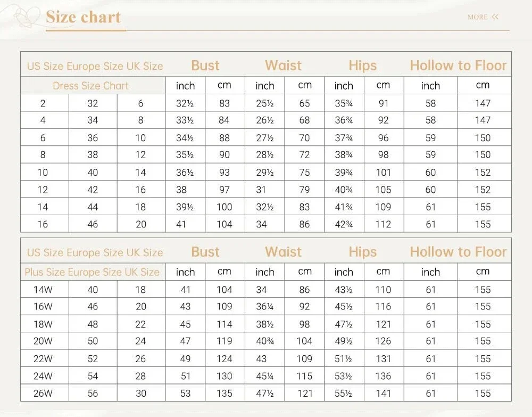Select the 20W size cell

point(43,341)
